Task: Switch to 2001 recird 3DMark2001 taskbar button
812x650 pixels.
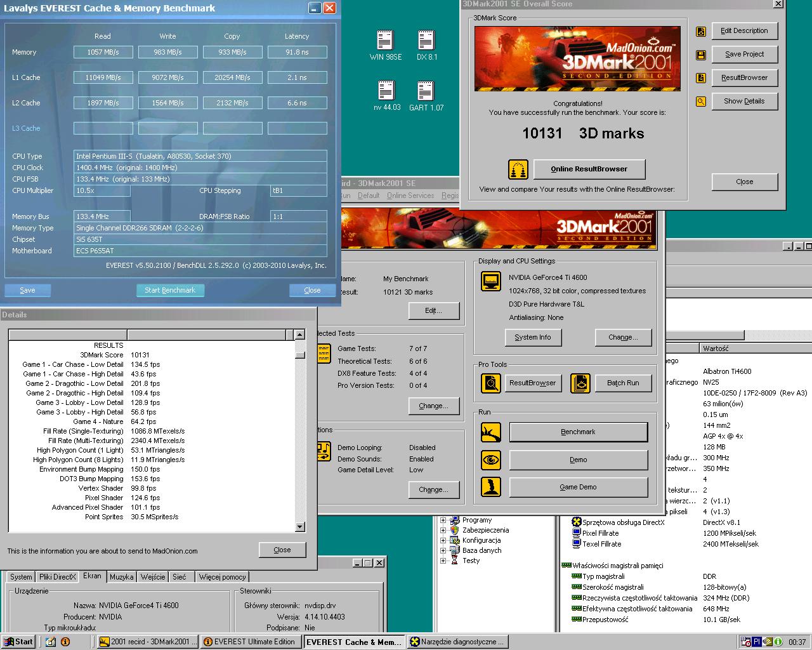Action: coord(148,642)
